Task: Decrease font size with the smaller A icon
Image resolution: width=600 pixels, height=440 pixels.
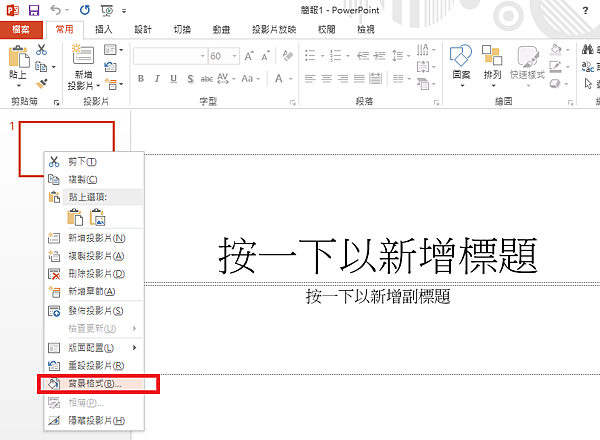Action: point(265,56)
